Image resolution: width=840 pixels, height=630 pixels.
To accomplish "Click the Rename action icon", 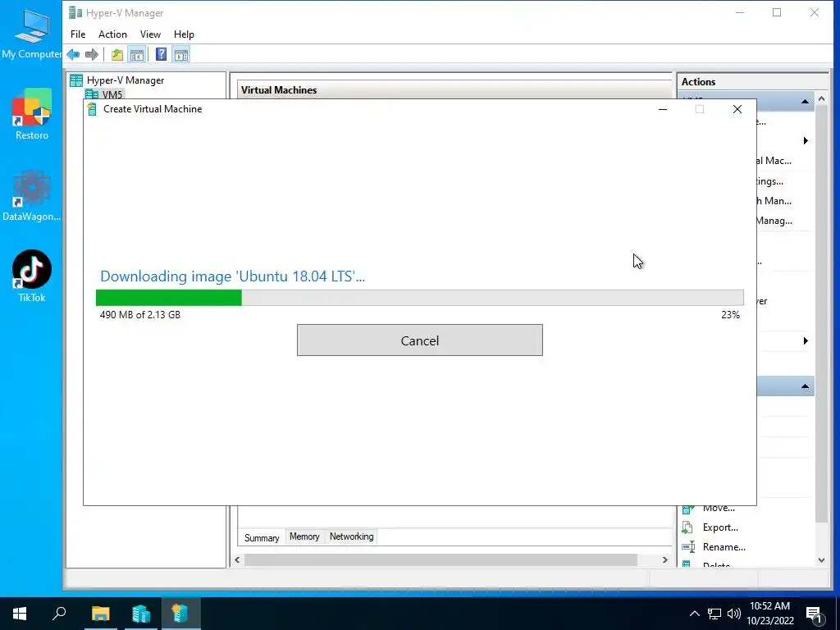I will pos(688,547).
